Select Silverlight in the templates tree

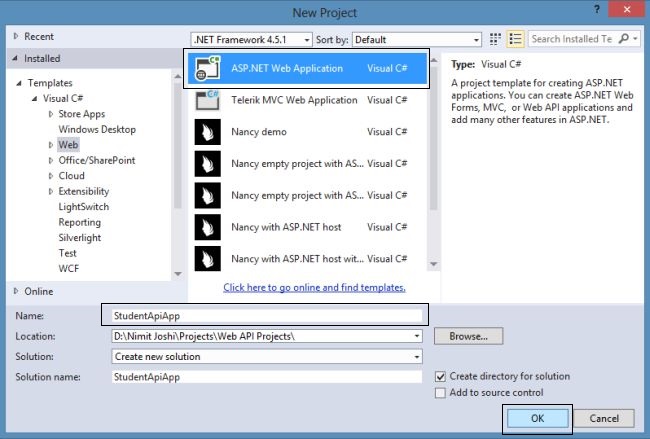pyautogui.click(x=80, y=238)
